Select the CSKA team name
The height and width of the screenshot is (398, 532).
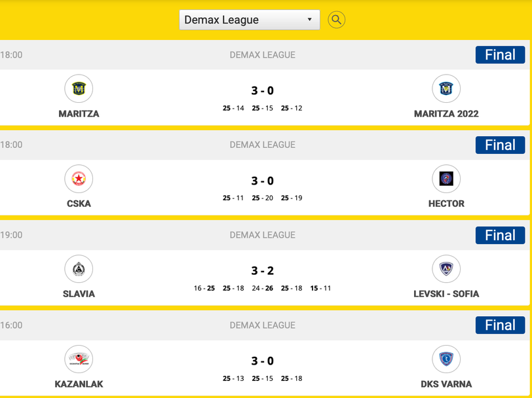tap(79, 204)
